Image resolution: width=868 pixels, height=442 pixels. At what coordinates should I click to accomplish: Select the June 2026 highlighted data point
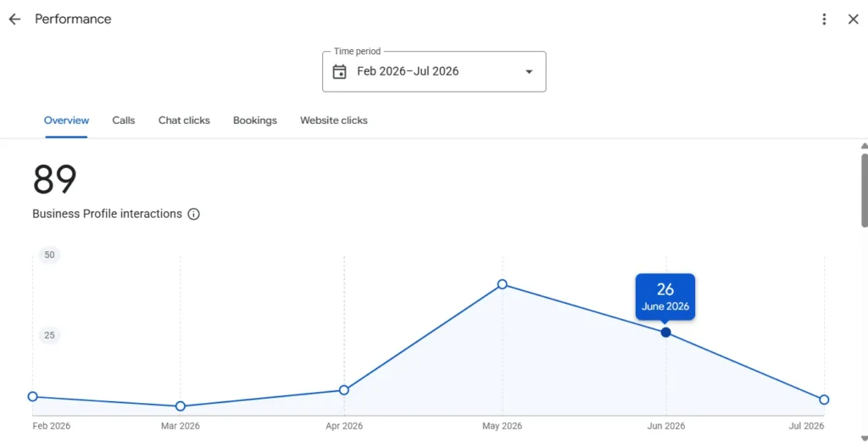coord(666,333)
